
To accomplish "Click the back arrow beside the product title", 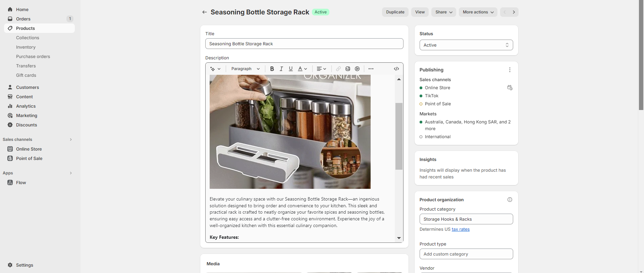I will (x=204, y=12).
